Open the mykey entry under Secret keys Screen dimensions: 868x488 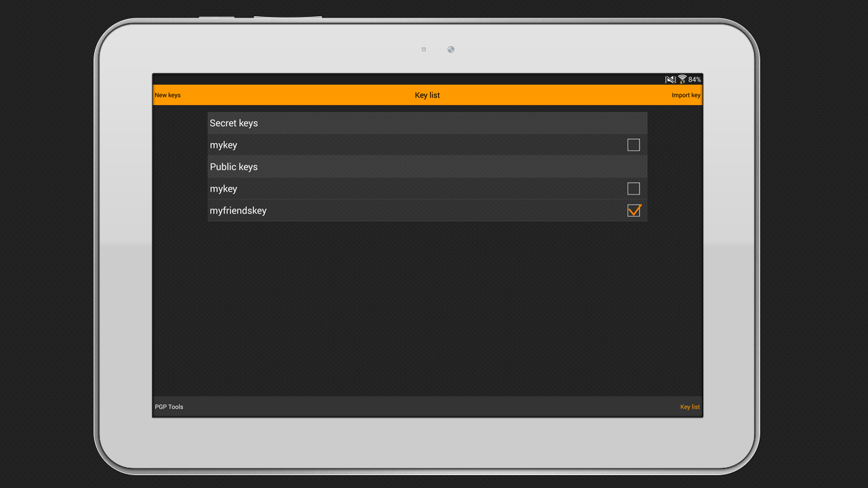(224, 145)
